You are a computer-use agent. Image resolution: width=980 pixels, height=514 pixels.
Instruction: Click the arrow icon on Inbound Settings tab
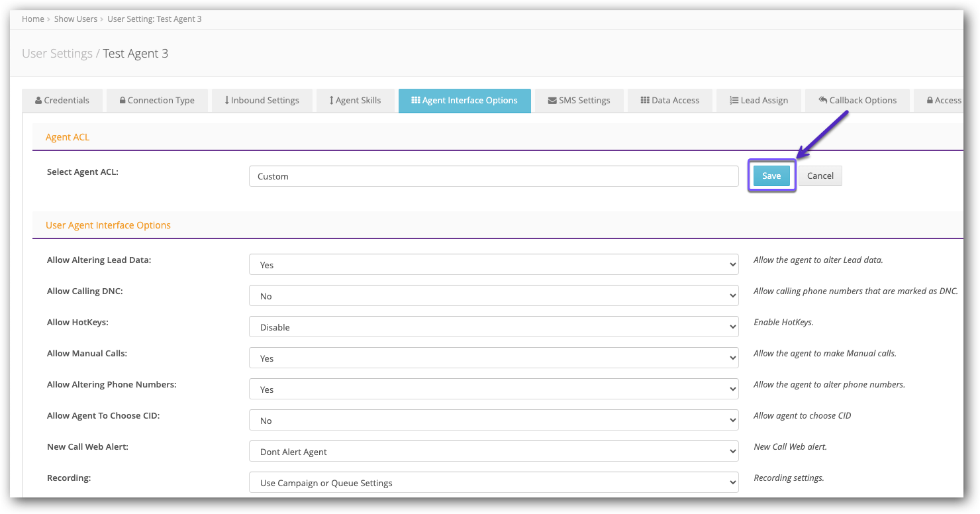[226, 100]
